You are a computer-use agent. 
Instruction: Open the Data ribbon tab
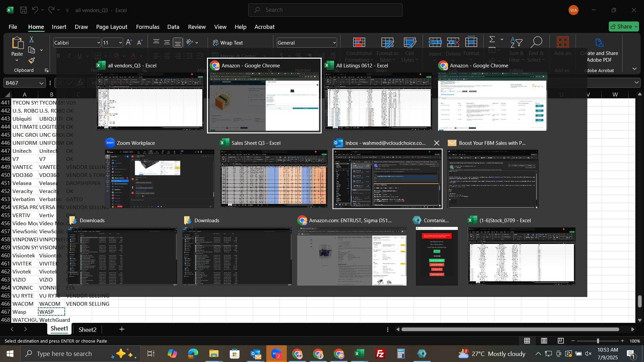pyautogui.click(x=173, y=27)
